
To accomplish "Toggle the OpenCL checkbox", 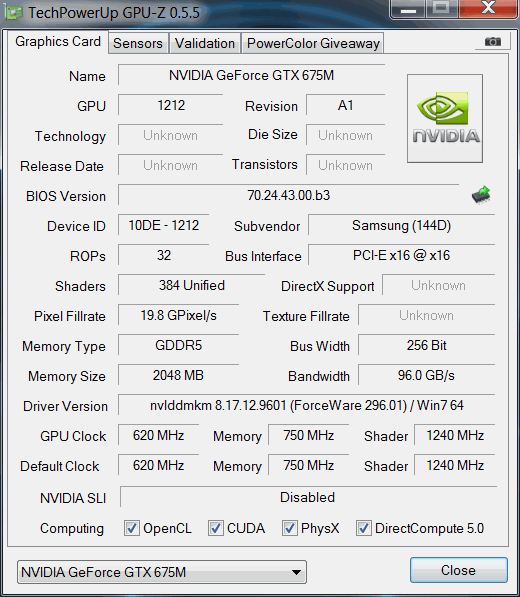I will (132, 528).
